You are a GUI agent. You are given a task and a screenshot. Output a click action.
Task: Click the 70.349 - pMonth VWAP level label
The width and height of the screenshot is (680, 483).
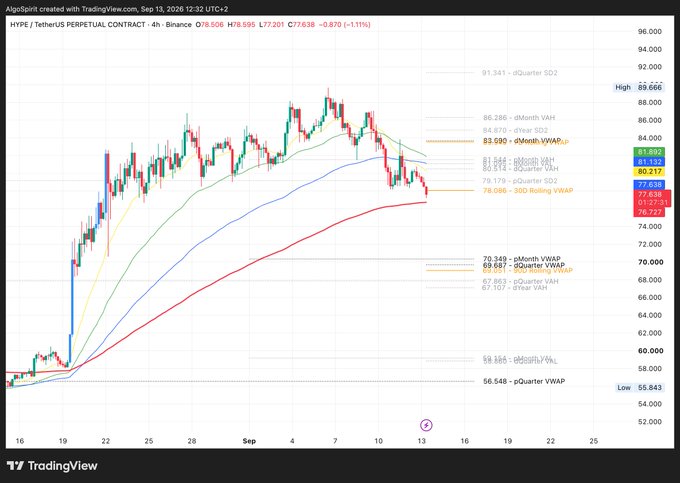pos(522,259)
